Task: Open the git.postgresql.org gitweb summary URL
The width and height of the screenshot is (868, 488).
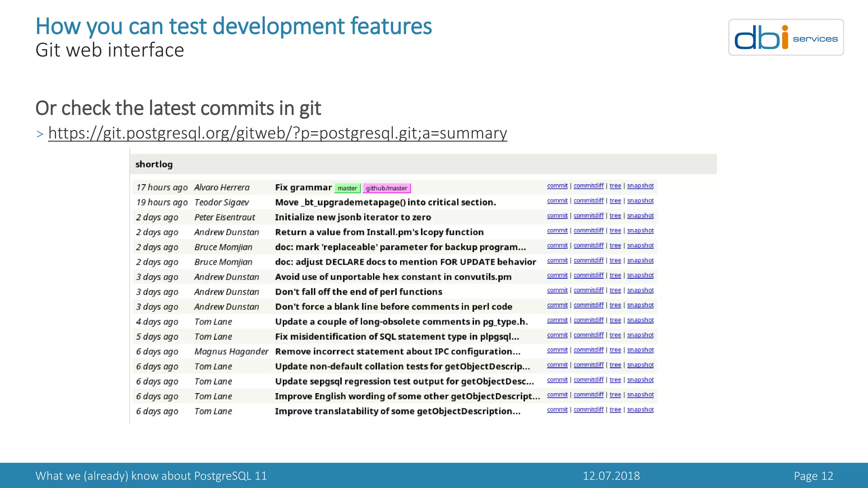Action: click(278, 133)
